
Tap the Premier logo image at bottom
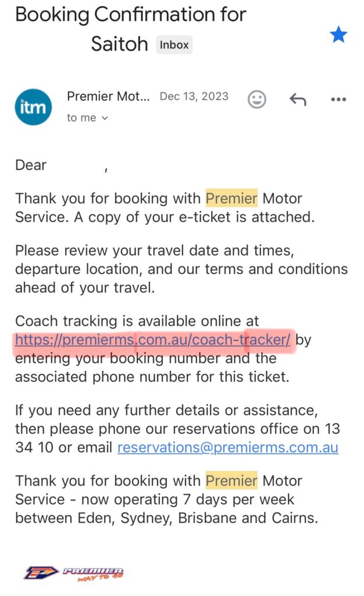tap(74, 573)
